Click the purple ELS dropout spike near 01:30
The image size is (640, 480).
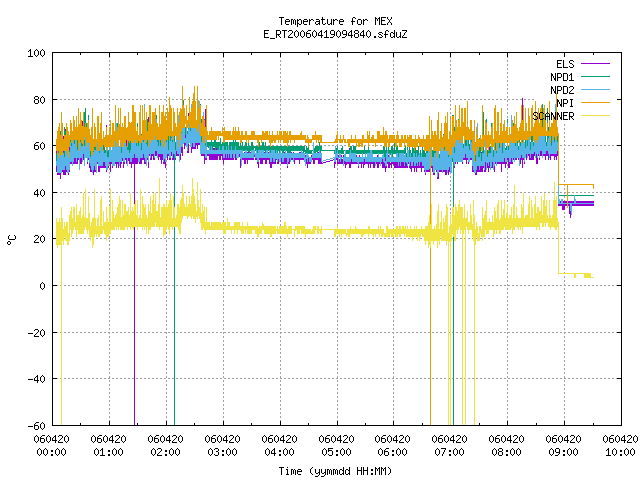tap(134, 294)
